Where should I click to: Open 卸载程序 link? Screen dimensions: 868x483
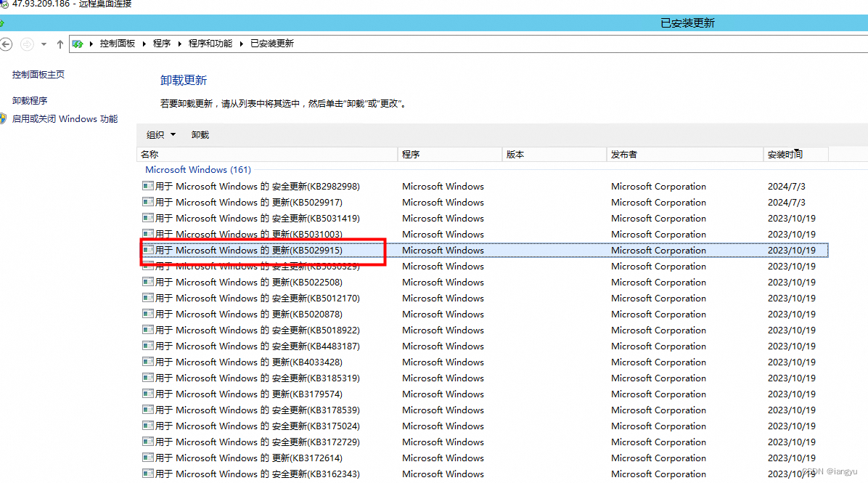click(30, 100)
